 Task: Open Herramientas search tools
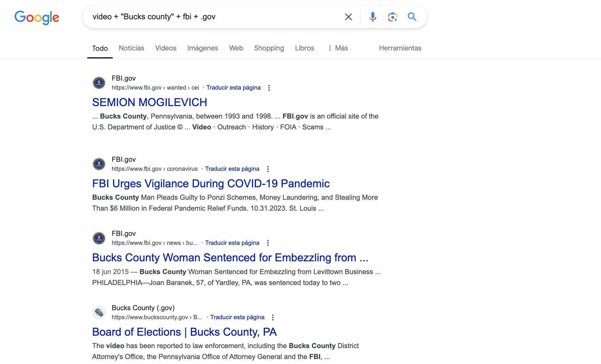pos(400,48)
